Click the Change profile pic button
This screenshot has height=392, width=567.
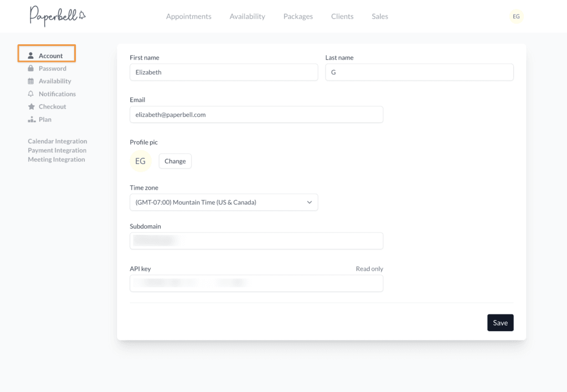pos(175,161)
